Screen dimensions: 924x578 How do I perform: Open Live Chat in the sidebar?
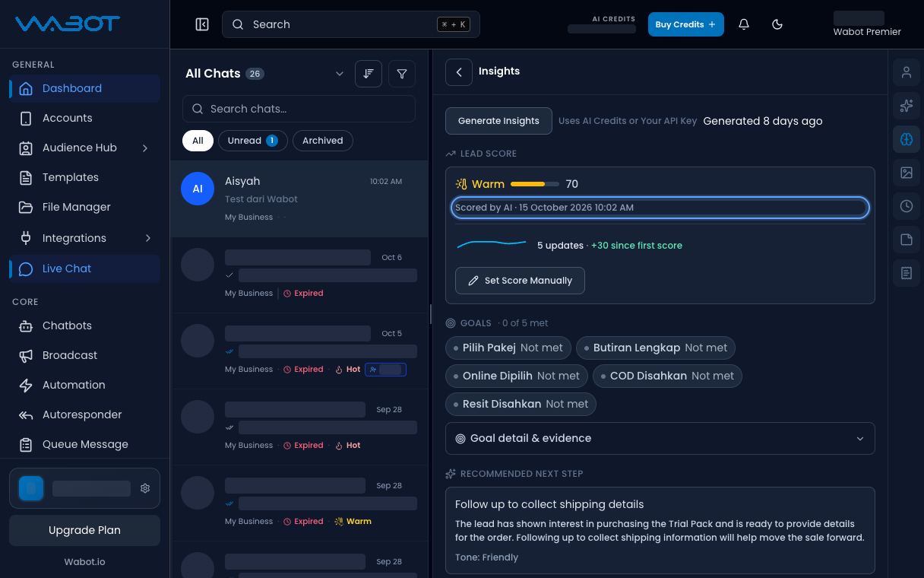pyautogui.click(x=85, y=268)
